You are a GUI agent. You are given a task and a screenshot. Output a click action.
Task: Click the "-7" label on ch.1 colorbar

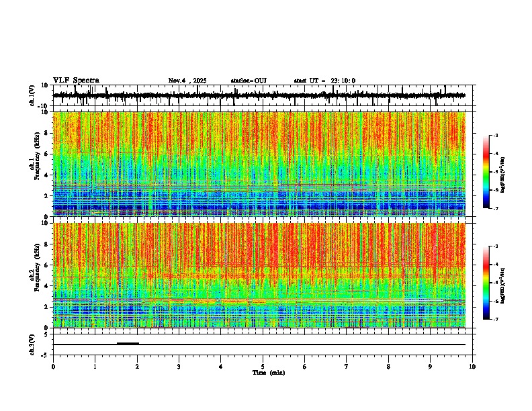pos(494,208)
